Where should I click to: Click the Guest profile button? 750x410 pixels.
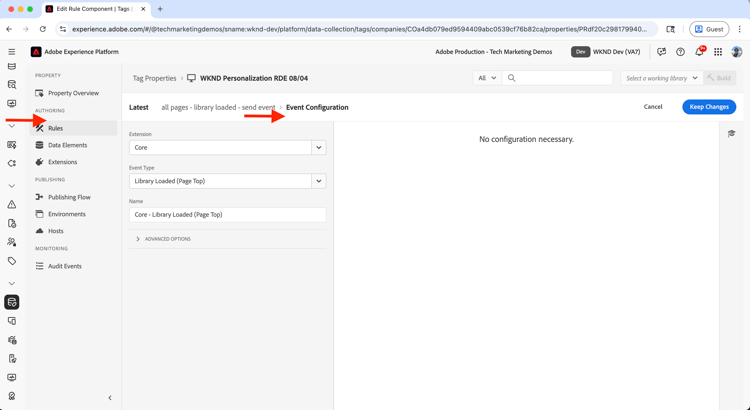(x=709, y=29)
